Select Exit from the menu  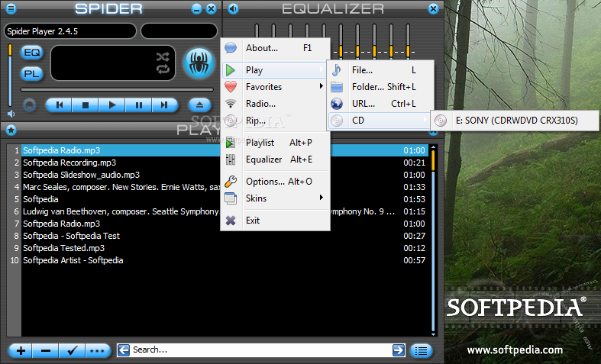[x=276, y=221]
